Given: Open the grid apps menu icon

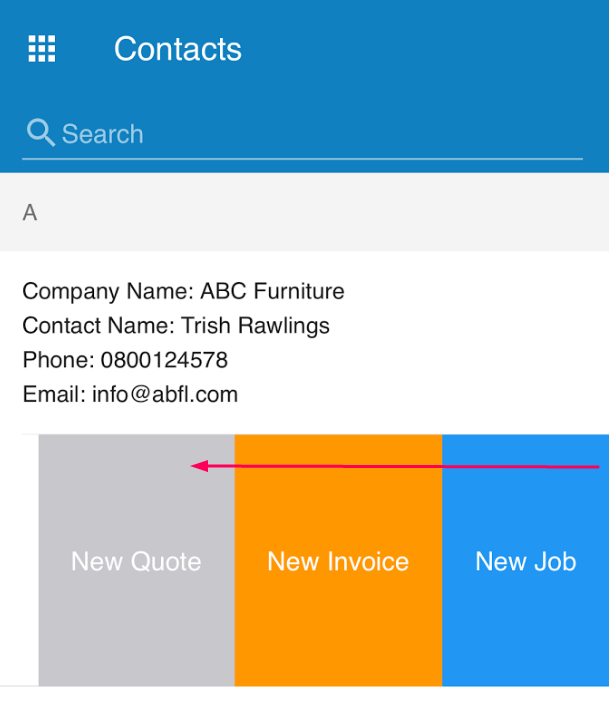Looking at the screenshot, I should point(42,49).
